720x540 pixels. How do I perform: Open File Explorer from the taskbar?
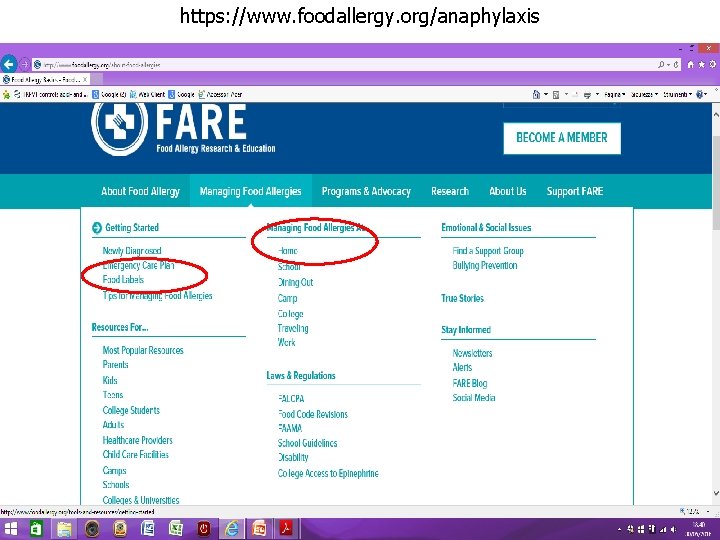pyautogui.click(x=64, y=529)
